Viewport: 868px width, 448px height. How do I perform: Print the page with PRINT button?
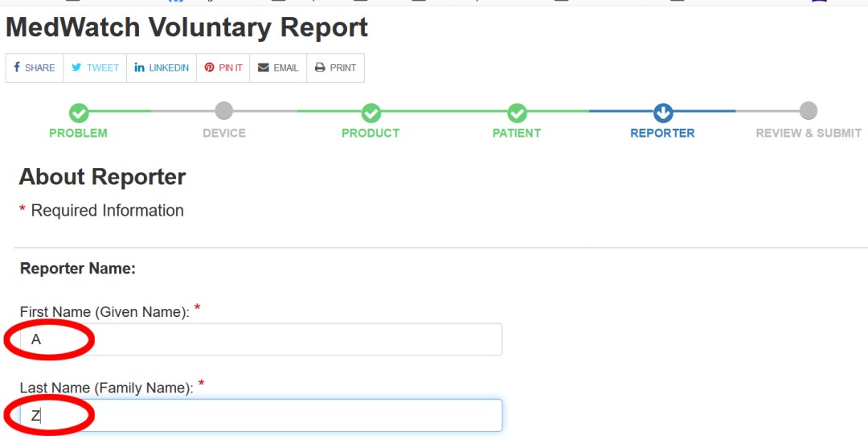pyautogui.click(x=335, y=68)
